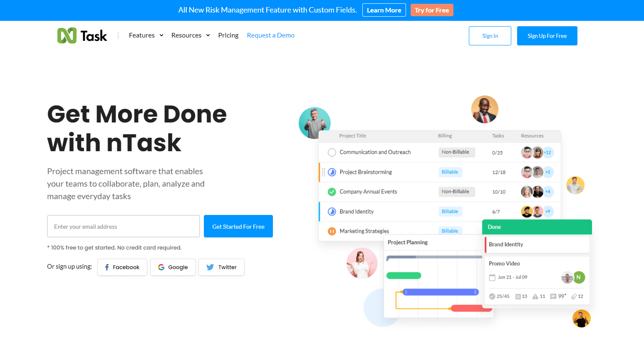The width and height of the screenshot is (644, 347).
Task: Click Billable badge in Brand Identity row
Action: pos(450,212)
